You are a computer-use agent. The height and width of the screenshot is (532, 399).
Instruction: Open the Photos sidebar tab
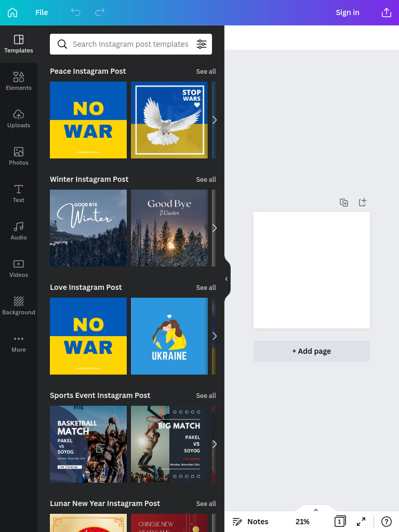pos(19,156)
